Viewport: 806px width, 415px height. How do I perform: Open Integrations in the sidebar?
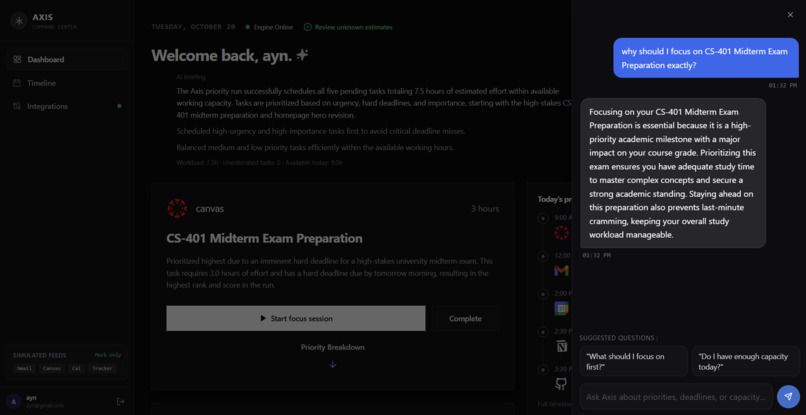[67, 106]
